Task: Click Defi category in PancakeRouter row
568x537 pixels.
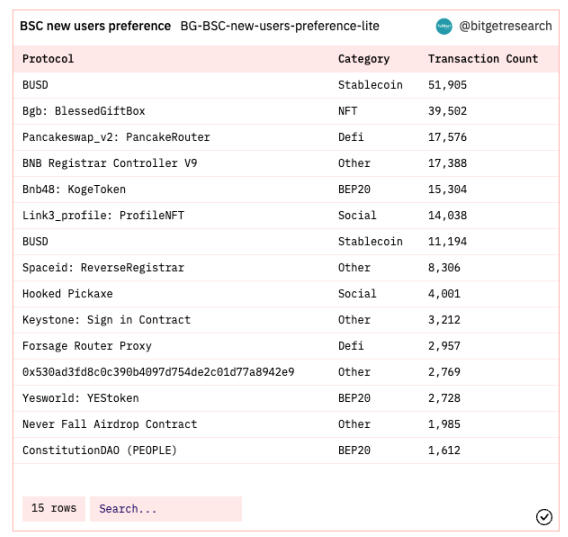Action: [x=351, y=137]
